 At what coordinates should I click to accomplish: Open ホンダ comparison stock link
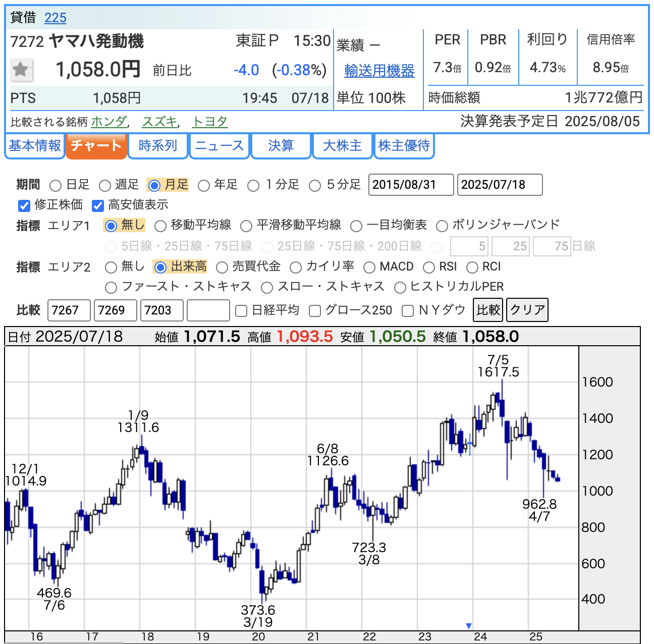click(x=109, y=122)
